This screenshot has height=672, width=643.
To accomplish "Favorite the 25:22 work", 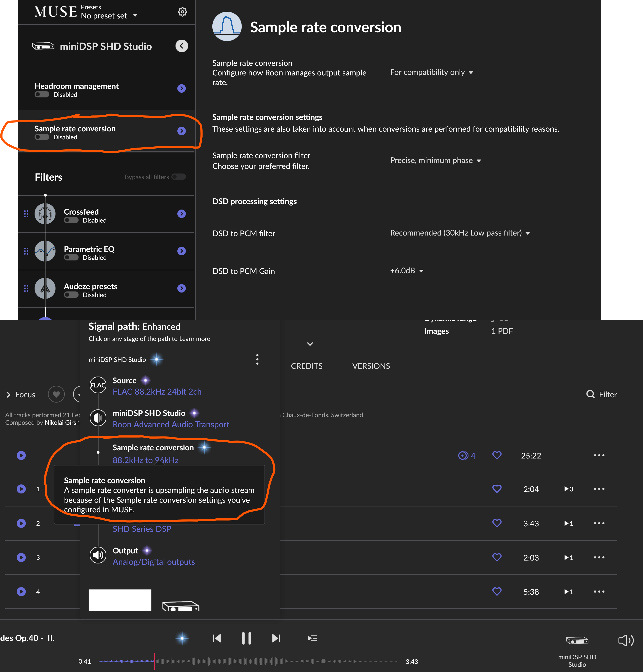I will pos(497,455).
